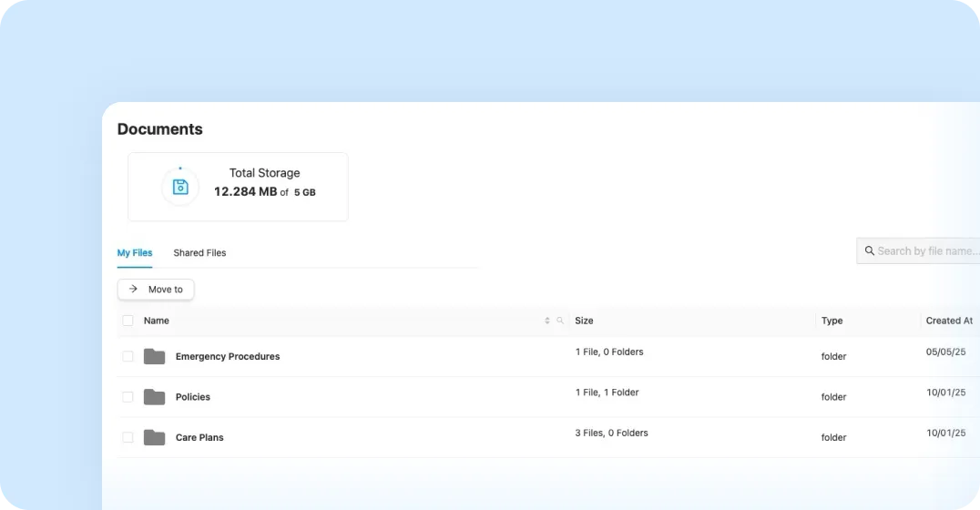Check the Emergency Procedures row checkbox

point(128,356)
